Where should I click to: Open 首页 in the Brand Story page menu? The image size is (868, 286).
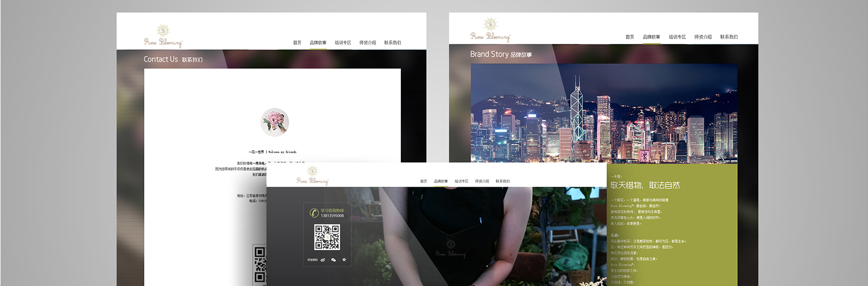point(629,37)
